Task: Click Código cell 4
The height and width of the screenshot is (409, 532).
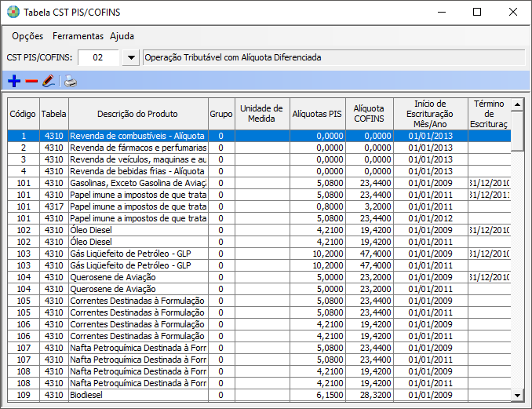Action: [x=24, y=171]
